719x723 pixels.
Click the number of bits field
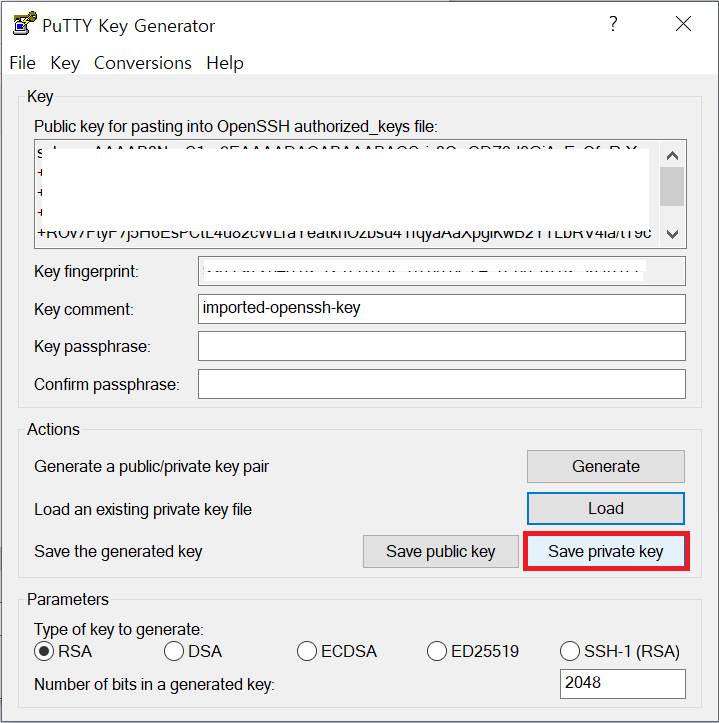point(623,683)
